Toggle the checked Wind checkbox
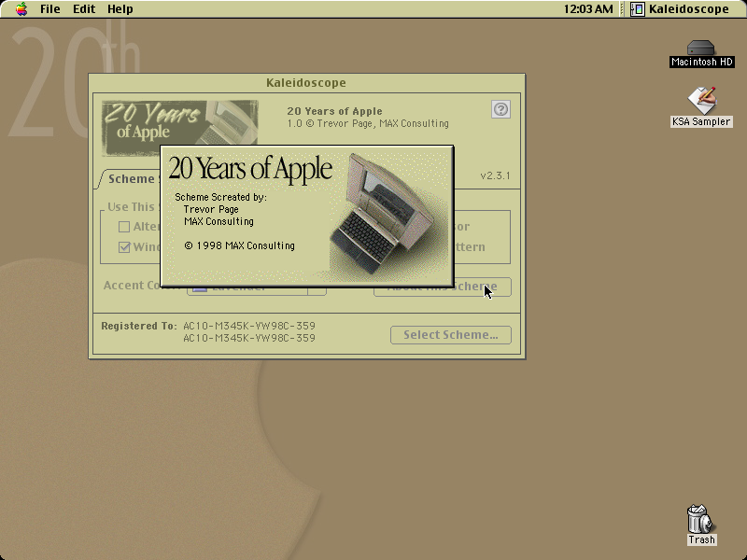The width and height of the screenshot is (747, 560). tap(124, 247)
